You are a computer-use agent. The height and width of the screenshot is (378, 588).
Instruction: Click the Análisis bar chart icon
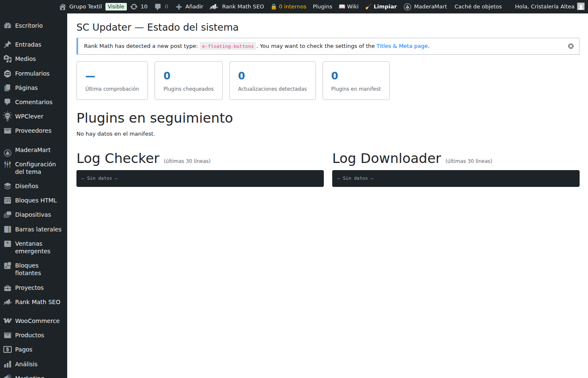[8, 364]
